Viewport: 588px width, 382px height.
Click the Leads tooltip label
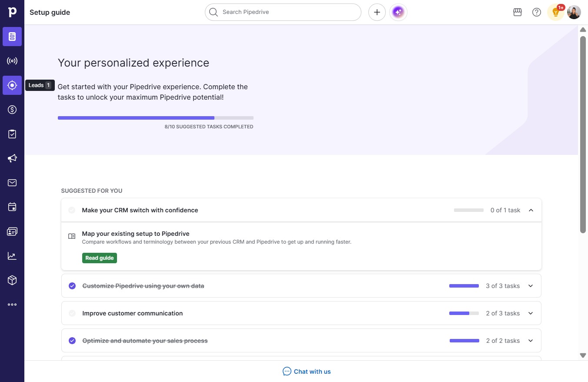point(40,85)
